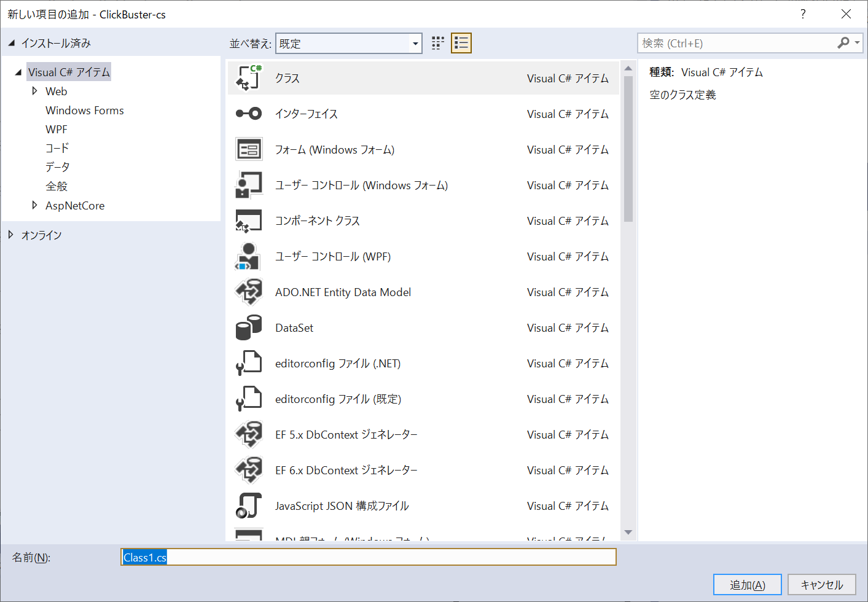Select the フォーム (Windows フォーム) item name
Image resolution: width=868 pixels, height=602 pixels.
[x=335, y=149]
